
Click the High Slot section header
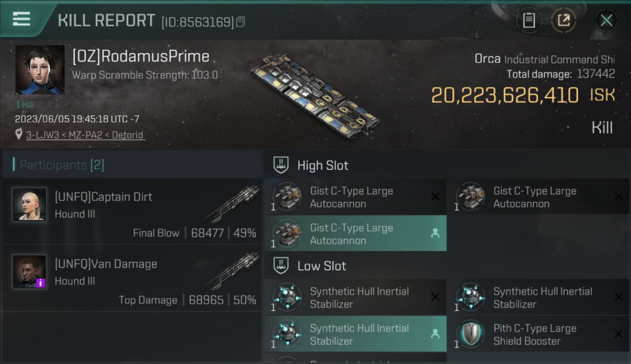click(x=323, y=165)
